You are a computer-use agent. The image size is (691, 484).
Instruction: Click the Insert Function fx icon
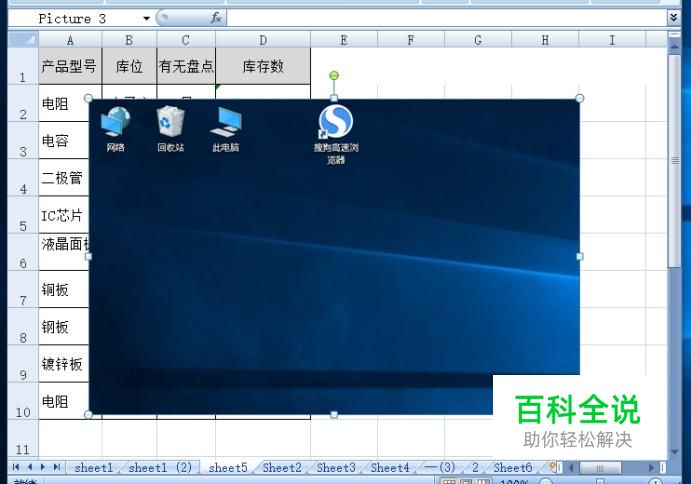[x=215, y=18]
